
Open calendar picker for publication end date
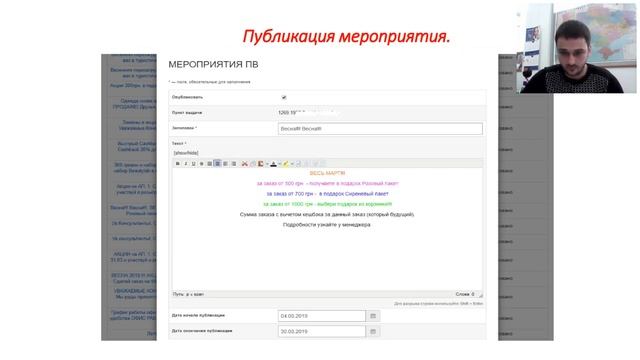[x=373, y=331]
